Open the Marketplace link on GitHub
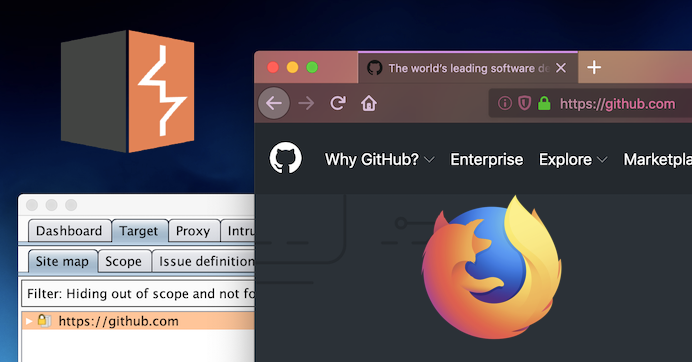Screen dimensions: 692x362 pos(658,159)
